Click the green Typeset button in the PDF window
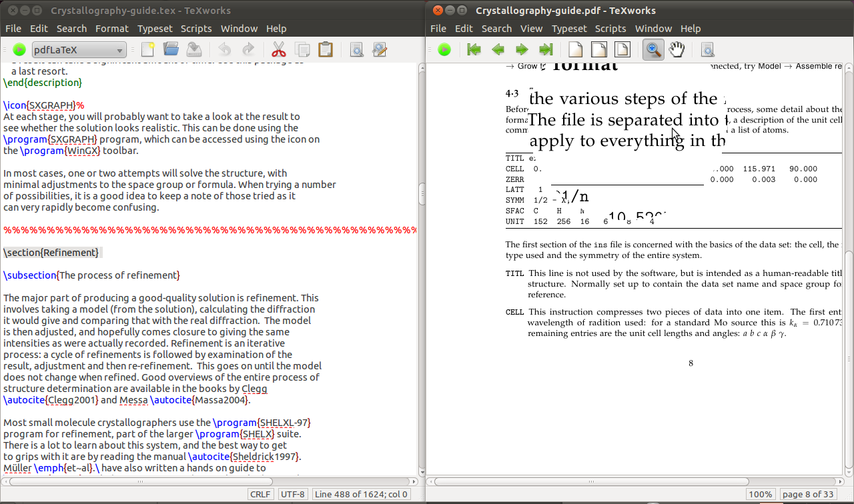 (444, 49)
